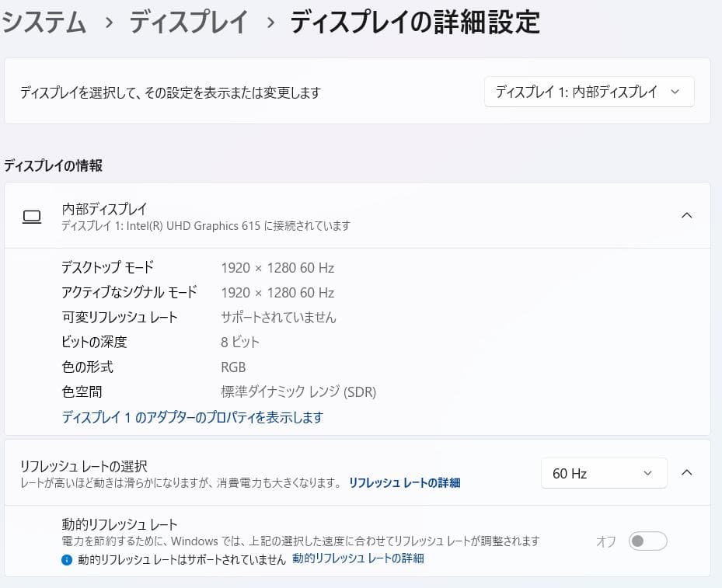Enable the 動的リフレッシュ レート toggle
Viewport: 722px width, 588px height.
tap(647, 542)
